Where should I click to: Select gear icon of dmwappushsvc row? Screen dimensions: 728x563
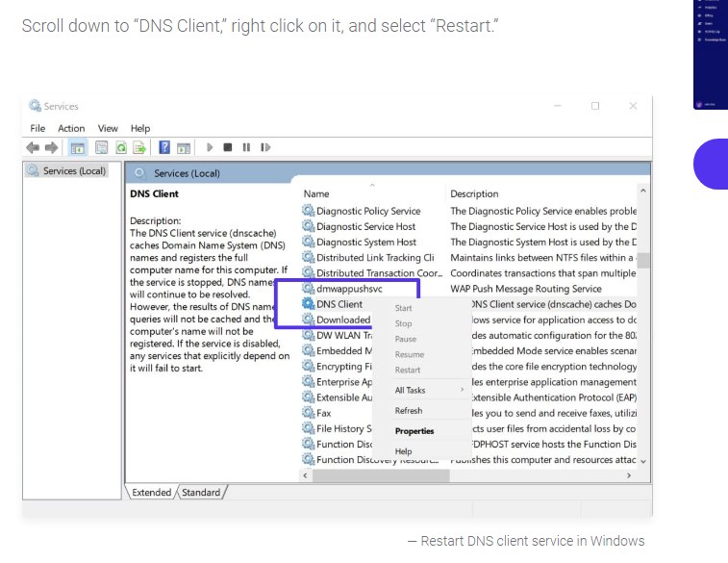[x=309, y=288]
